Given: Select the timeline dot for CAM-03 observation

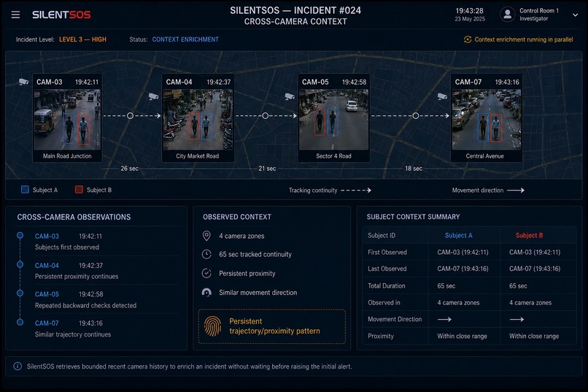Looking at the screenshot, I should pyautogui.click(x=20, y=235).
